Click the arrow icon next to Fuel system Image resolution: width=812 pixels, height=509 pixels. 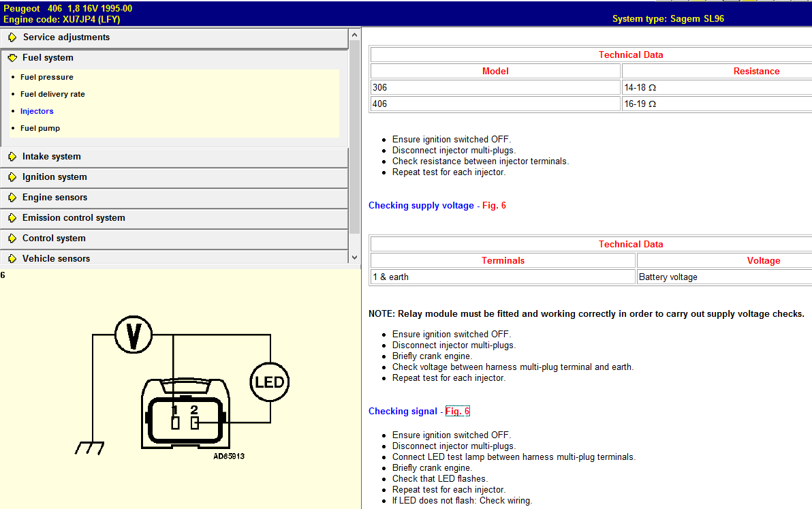pyautogui.click(x=12, y=58)
